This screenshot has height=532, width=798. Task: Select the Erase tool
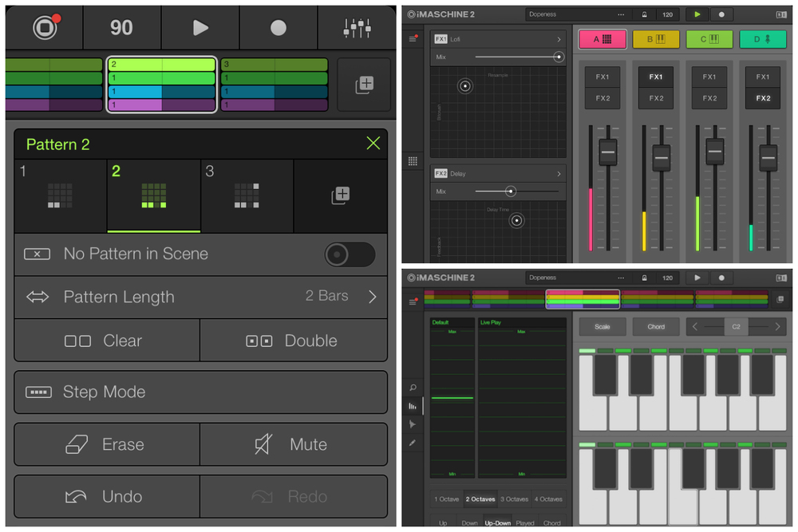point(107,444)
